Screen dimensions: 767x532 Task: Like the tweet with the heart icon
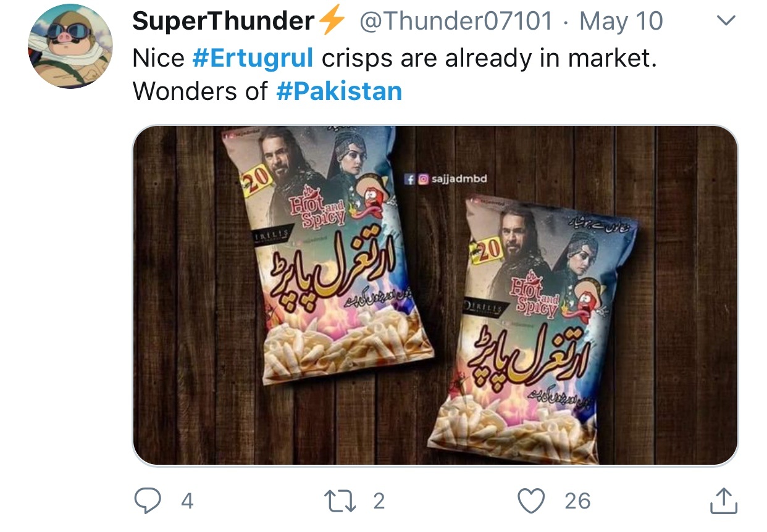[x=532, y=501]
